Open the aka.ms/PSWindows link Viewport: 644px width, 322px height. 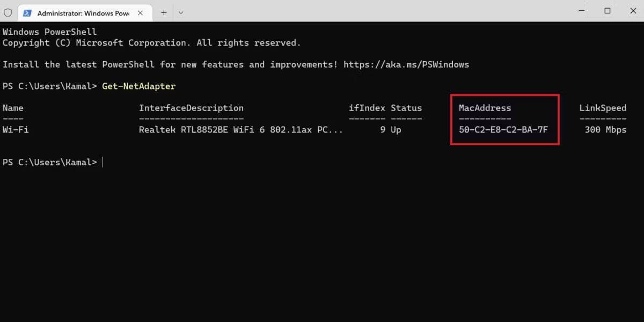(x=406, y=64)
